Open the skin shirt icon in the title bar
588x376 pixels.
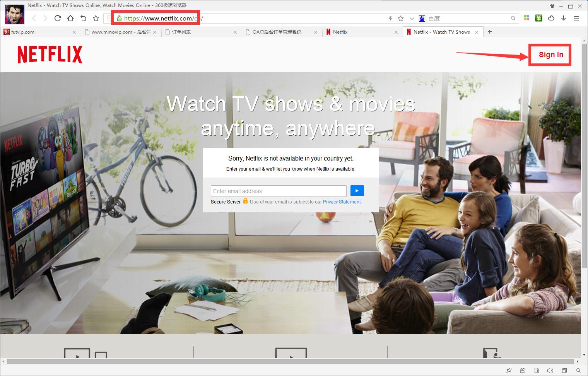(552, 6)
